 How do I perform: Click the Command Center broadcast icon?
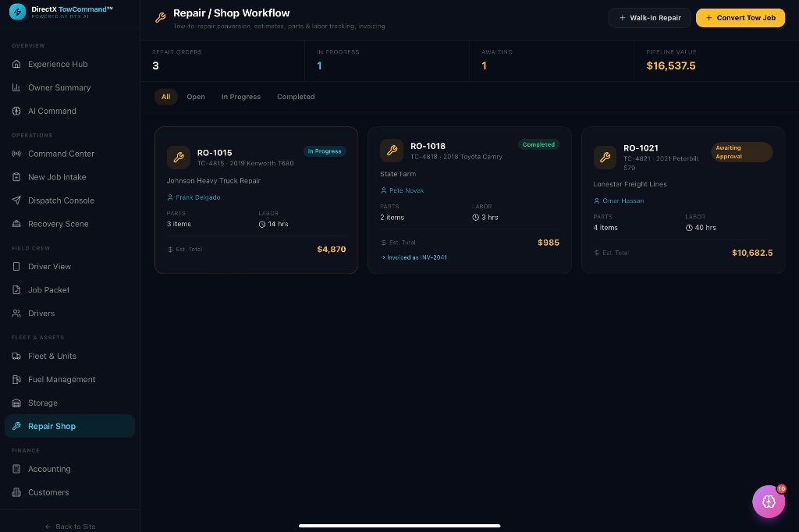pyautogui.click(x=16, y=154)
